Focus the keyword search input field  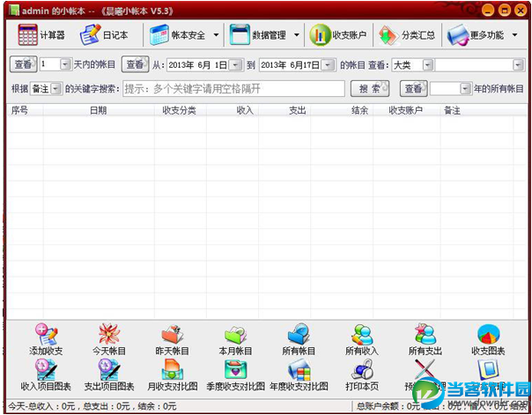coord(233,89)
